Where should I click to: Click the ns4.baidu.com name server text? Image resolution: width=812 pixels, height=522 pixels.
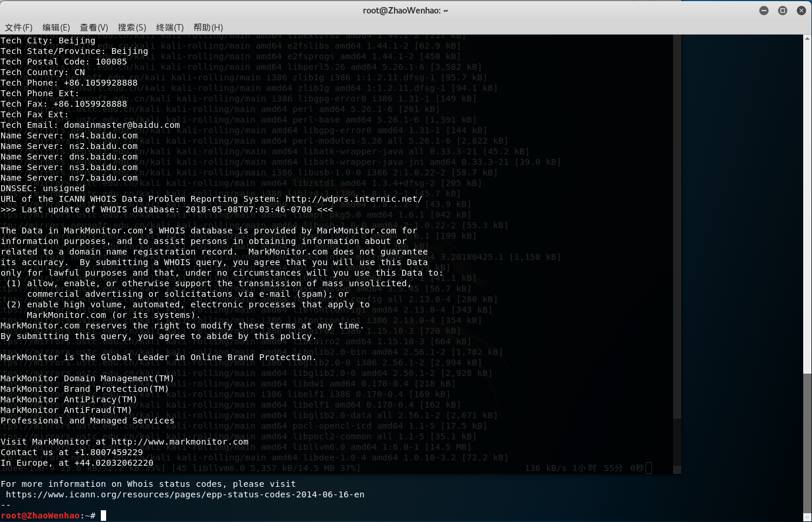click(103, 135)
